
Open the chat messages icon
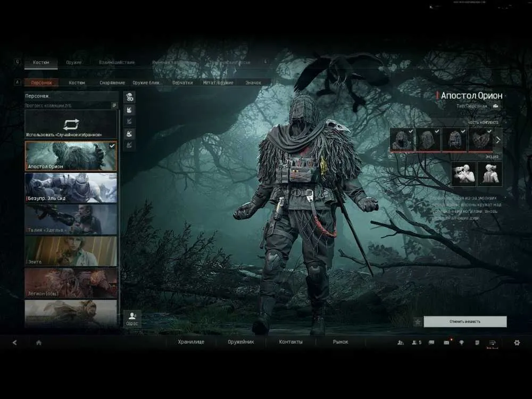click(x=431, y=343)
